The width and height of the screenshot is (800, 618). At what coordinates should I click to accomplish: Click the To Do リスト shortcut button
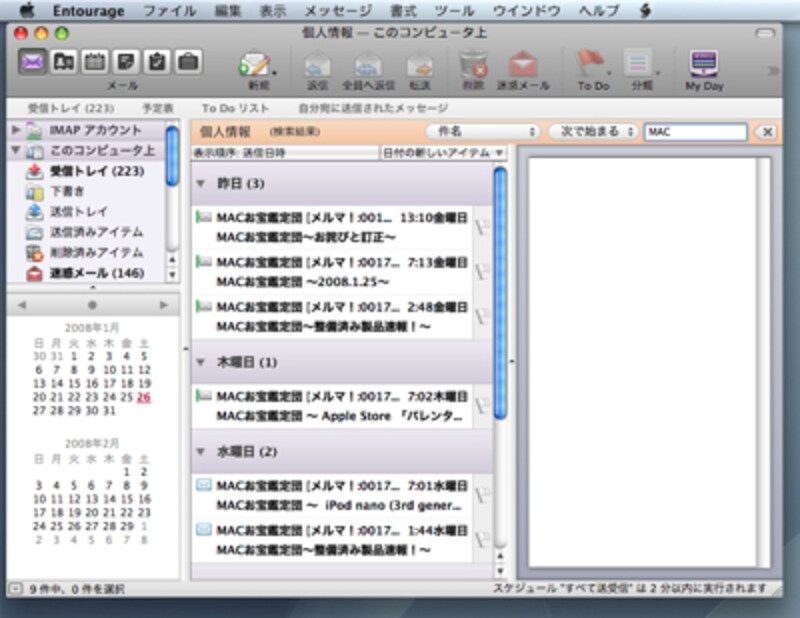coord(235,106)
